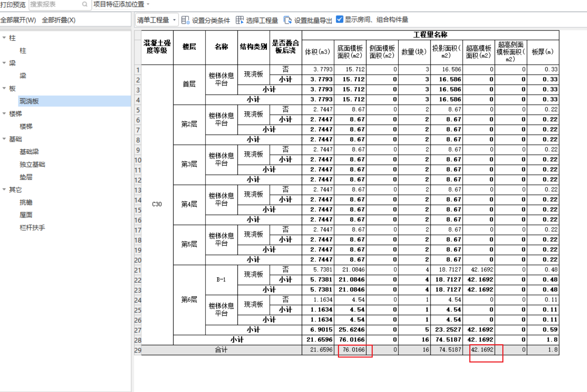Select 挑檐 tree item

tap(26, 202)
